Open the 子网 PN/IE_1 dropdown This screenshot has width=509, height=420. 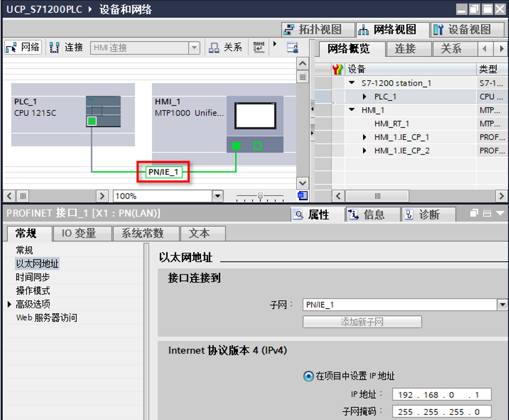[x=502, y=305]
